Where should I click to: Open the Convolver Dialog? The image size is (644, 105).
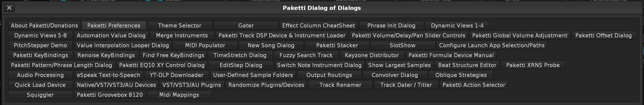(395, 75)
